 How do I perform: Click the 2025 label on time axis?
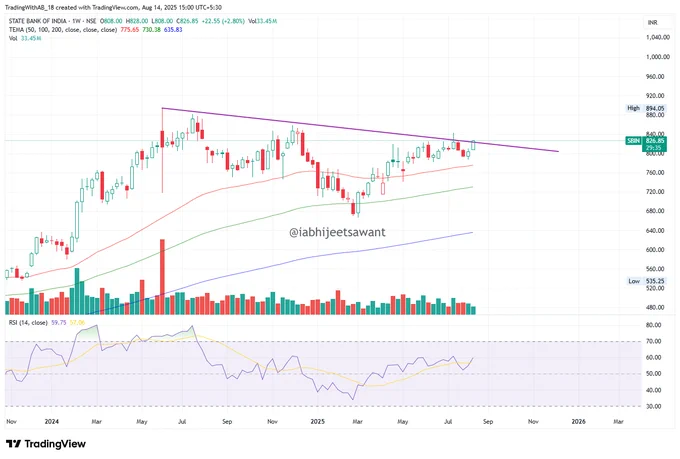pos(318,421)
